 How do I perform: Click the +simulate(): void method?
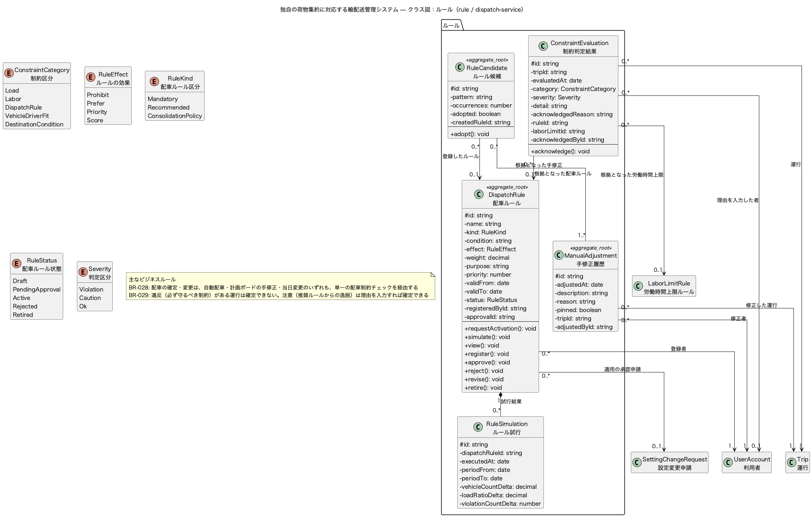pyautogui.click(x=487, y=337)
